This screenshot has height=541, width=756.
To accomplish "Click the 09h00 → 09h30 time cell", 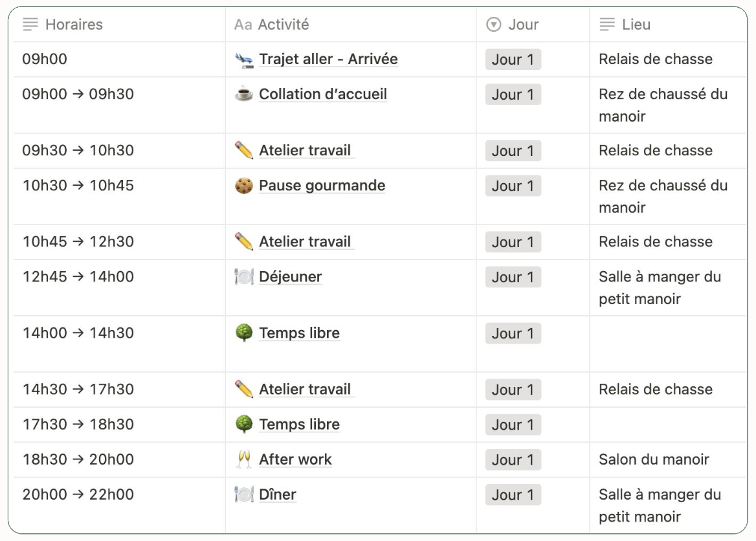I will click(x=119, y=105).
